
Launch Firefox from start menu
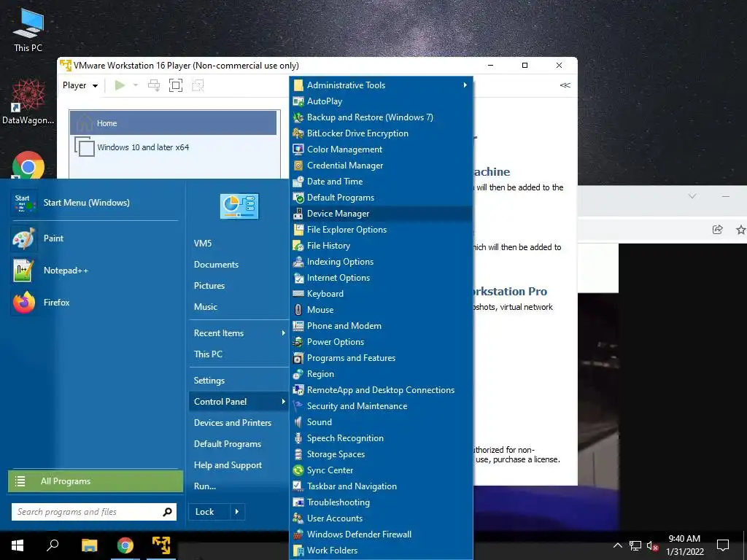pyautogui.click(x=94, y=303)
